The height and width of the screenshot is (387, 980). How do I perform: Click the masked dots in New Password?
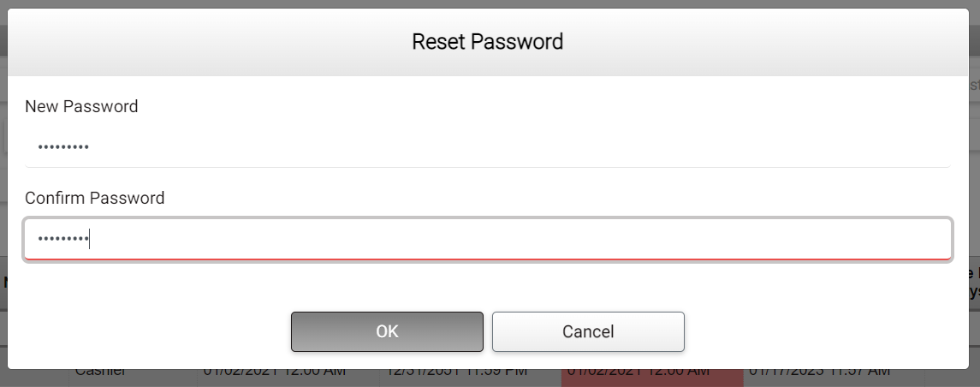pyautogui.click(x=63, y=148)
